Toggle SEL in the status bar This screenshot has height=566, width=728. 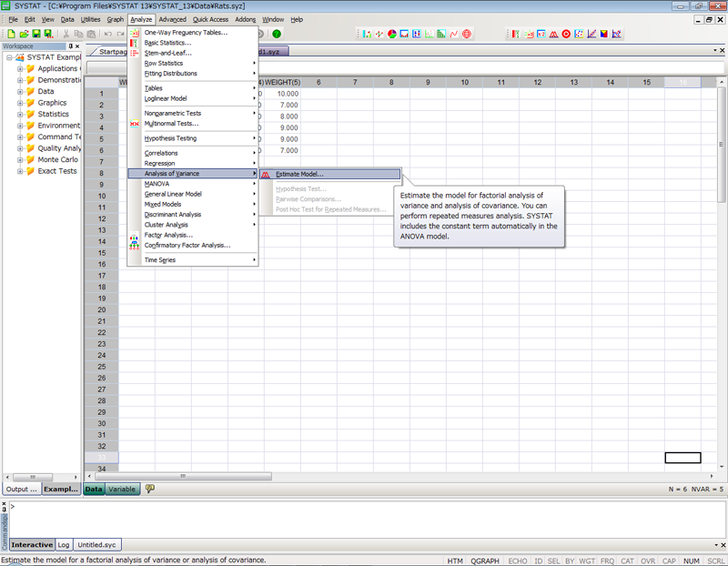pyautogui.click(x=553, y=561)
